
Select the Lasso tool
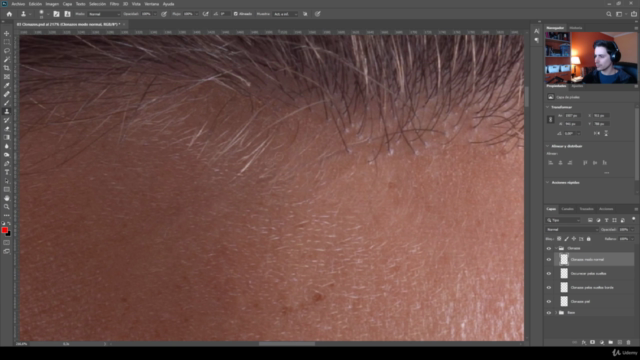(7, 51)
